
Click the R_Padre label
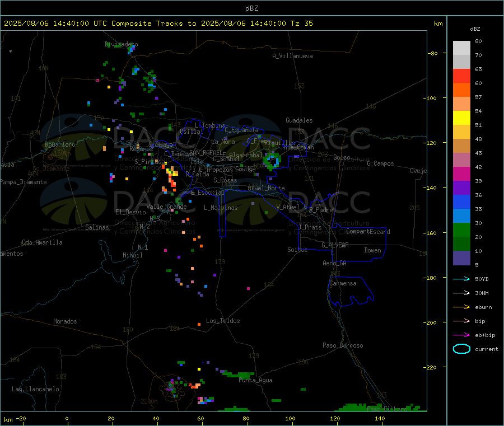tap(321, 210)
